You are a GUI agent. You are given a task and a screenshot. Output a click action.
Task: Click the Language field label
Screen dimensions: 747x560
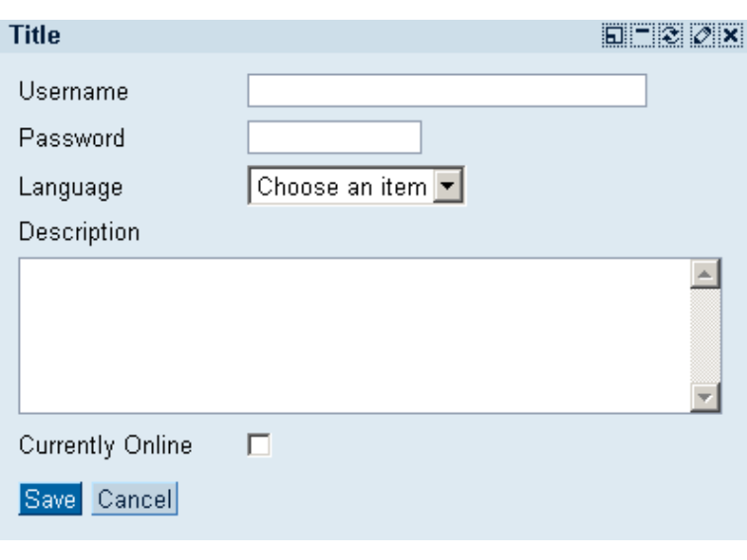click(x=71, y=186)
